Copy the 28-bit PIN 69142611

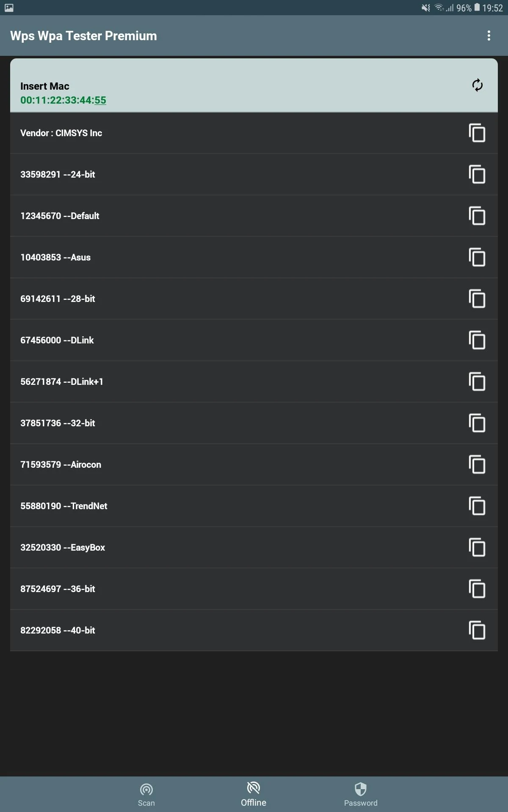pyautogui.click(x=477, y=299)
